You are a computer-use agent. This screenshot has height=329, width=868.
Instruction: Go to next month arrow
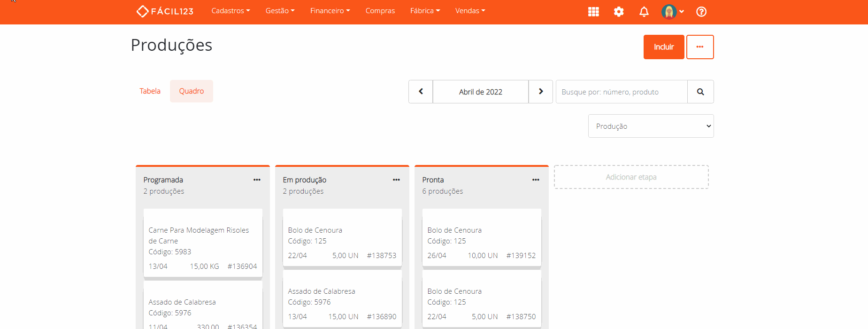[541, 92]
